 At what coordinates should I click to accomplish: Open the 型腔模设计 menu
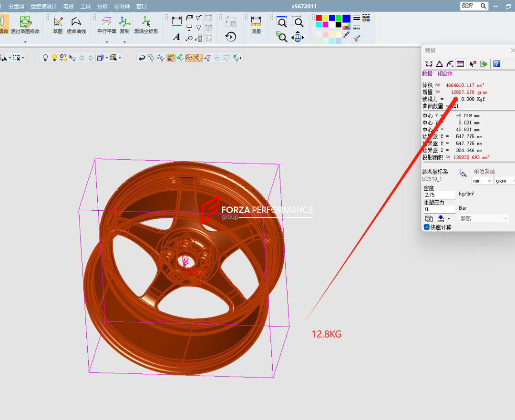pyautogui.click(x=43, y=6)
